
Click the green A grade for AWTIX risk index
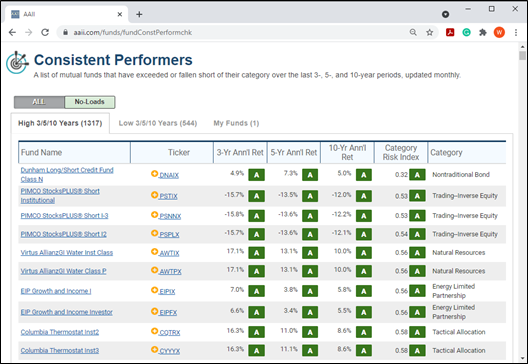[x=417, y=253]
